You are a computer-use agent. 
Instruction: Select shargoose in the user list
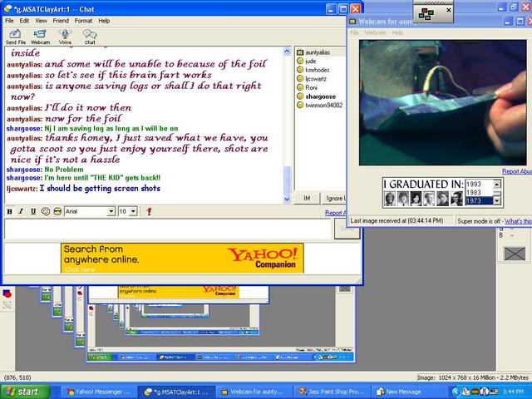(320, 96)
